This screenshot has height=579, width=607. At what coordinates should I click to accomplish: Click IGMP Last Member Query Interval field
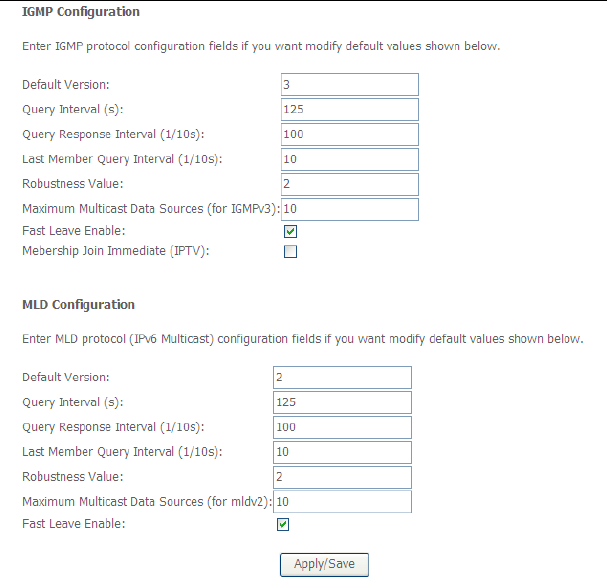(350, 159)
